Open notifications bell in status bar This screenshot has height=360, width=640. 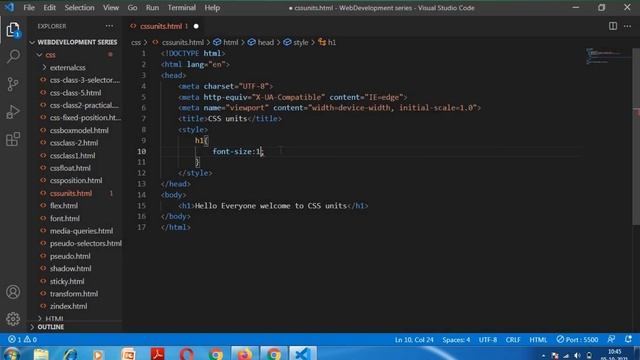pyautogui.click(x=628, y=340)
